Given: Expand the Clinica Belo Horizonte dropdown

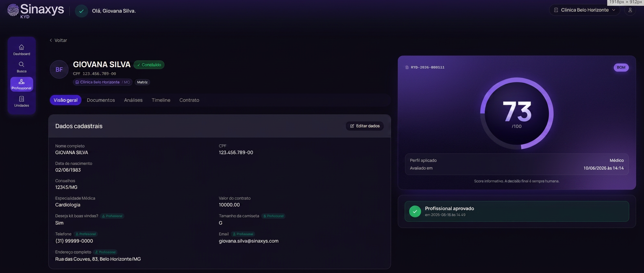Looking at the screenshot, I should click(x=585, y=10).
